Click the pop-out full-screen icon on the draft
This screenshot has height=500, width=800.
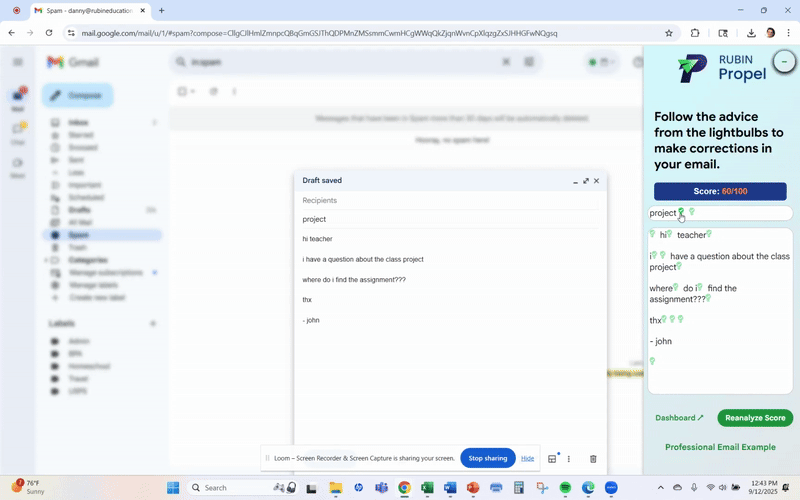pos(586,181)
